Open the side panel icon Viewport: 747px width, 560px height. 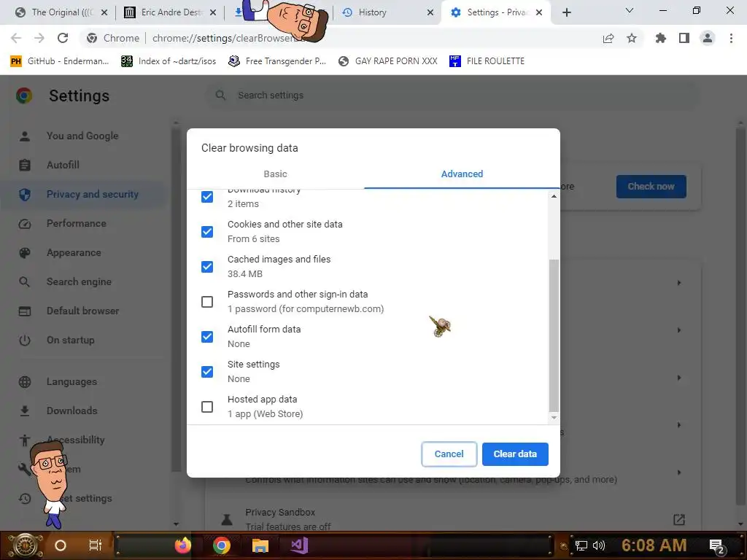click(684, 38)
